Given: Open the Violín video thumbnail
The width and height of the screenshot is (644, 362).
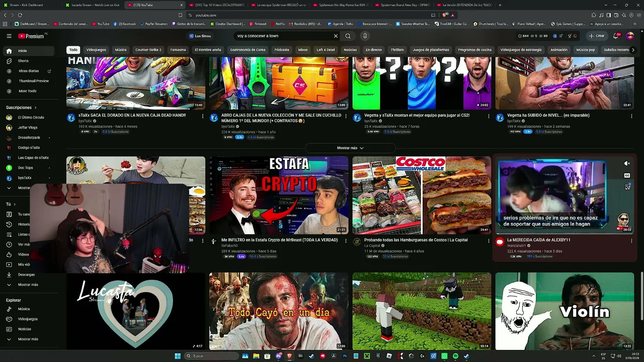Looking at the screenshot, I should coord(565,311).
